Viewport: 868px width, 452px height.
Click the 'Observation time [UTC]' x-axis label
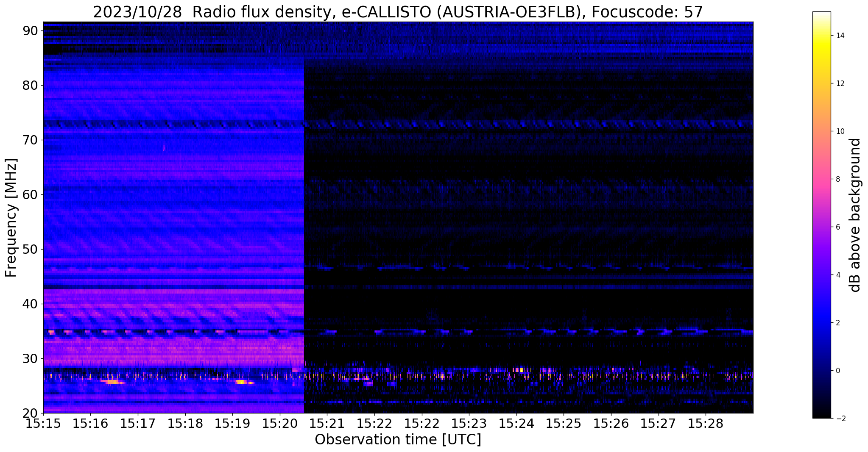[x=398, y=440]
